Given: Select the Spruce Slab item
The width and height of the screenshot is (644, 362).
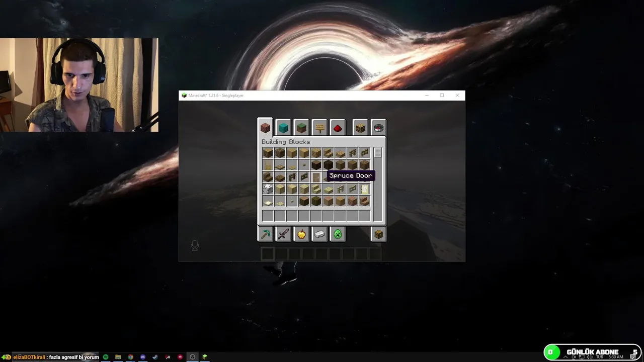Looking at the screenshot, I should pyautogui.click(x=280, y=177).
